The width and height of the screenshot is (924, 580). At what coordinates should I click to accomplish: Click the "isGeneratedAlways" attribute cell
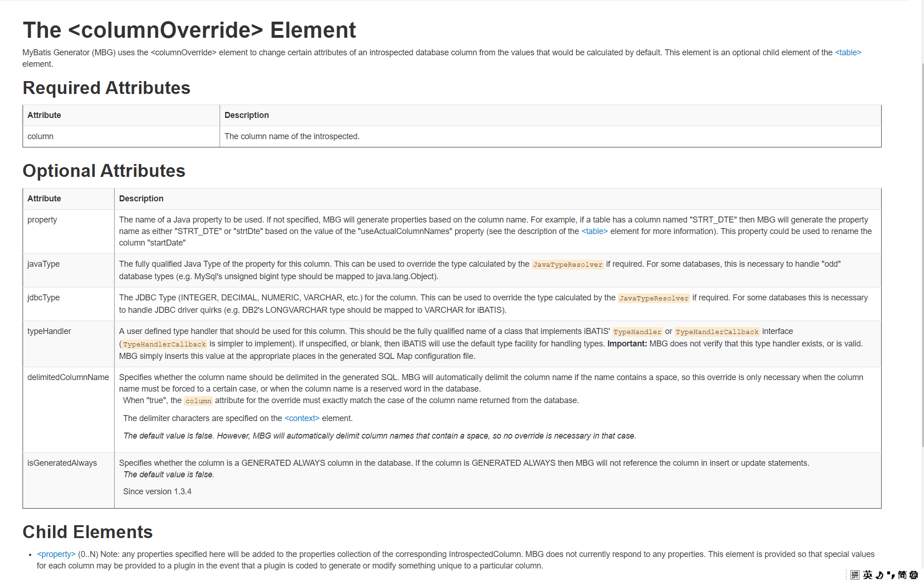point(69,480)
